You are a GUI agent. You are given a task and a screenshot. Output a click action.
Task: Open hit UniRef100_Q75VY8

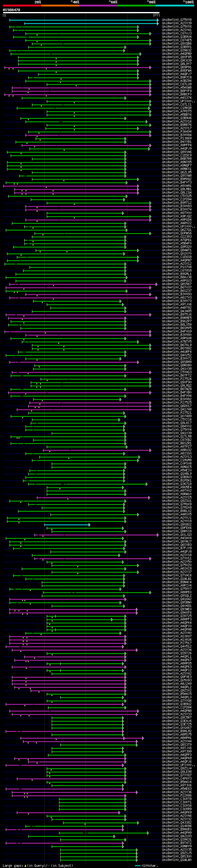(177, 20)
